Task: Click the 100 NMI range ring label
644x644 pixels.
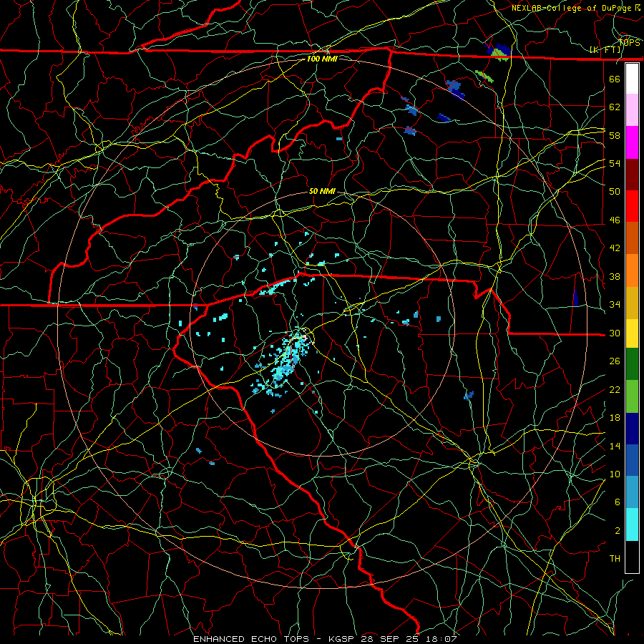Action: [322, 59]
